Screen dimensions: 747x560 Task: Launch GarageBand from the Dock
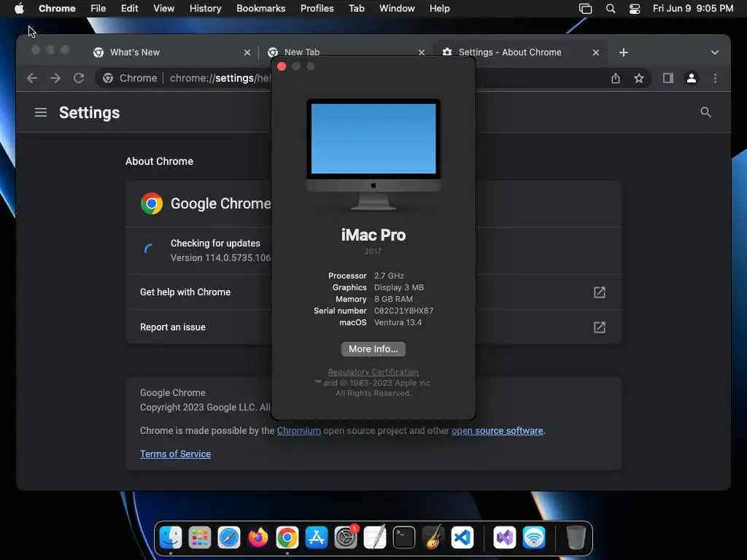tap(433, 537)
